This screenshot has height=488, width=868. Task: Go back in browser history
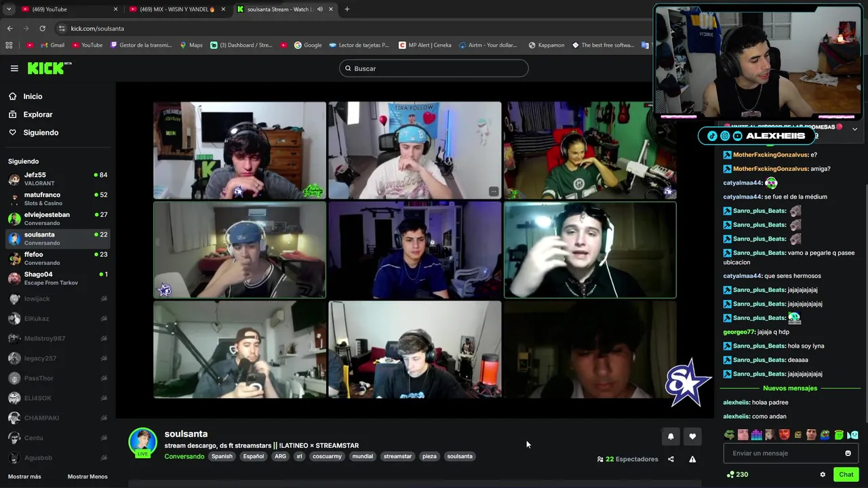tap(9, 28)
